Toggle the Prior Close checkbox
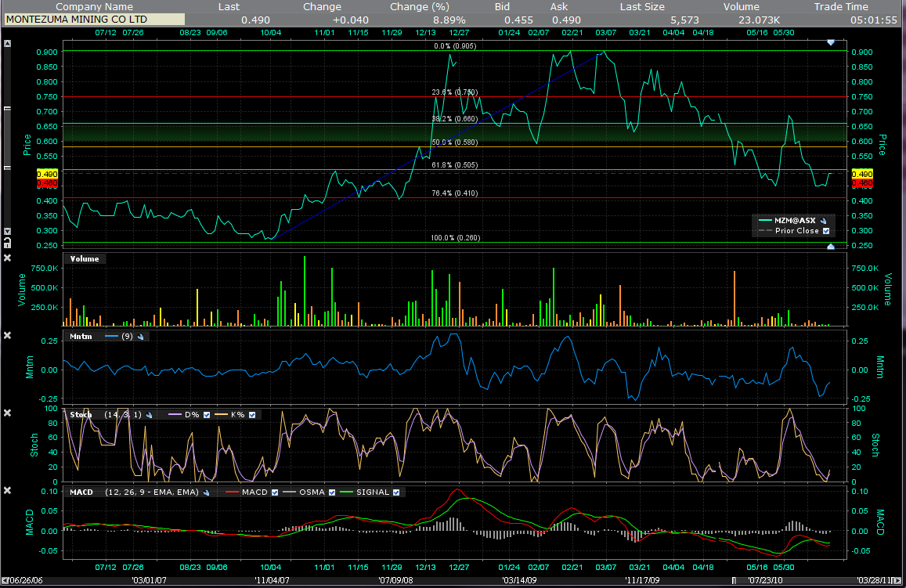 (x=825, y=231)
